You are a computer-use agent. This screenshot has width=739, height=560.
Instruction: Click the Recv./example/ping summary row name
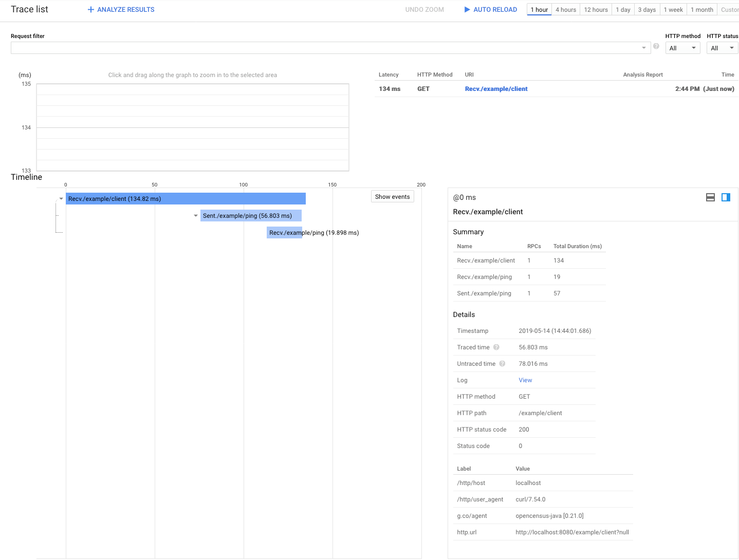coord(485,277)
